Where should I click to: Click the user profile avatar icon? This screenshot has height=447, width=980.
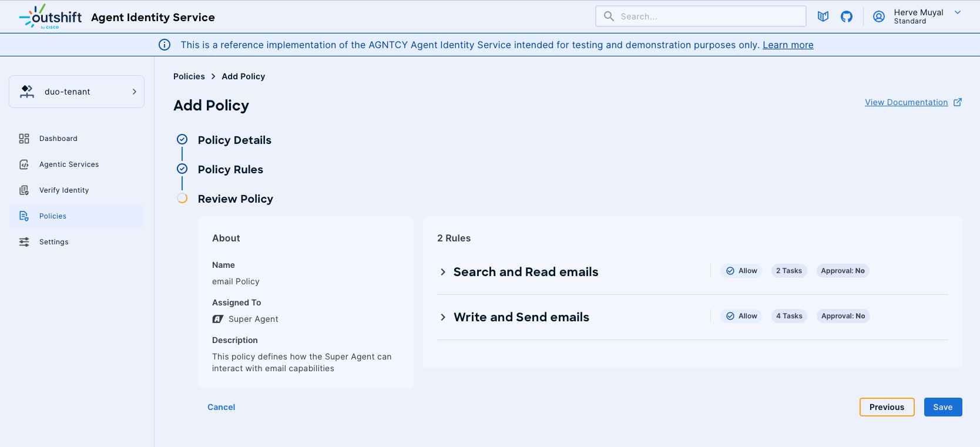click(879, 16)
